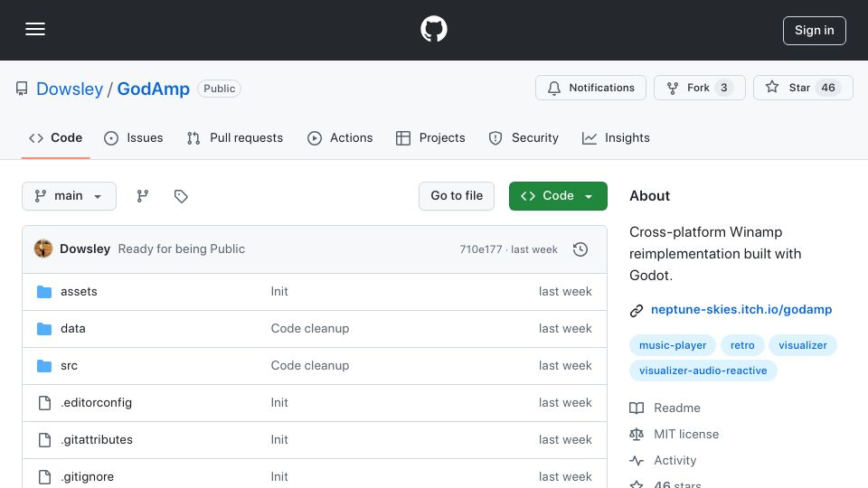Click the .gitignore file icon
Screen dimensions: 868x488
(x=44, y=477)
